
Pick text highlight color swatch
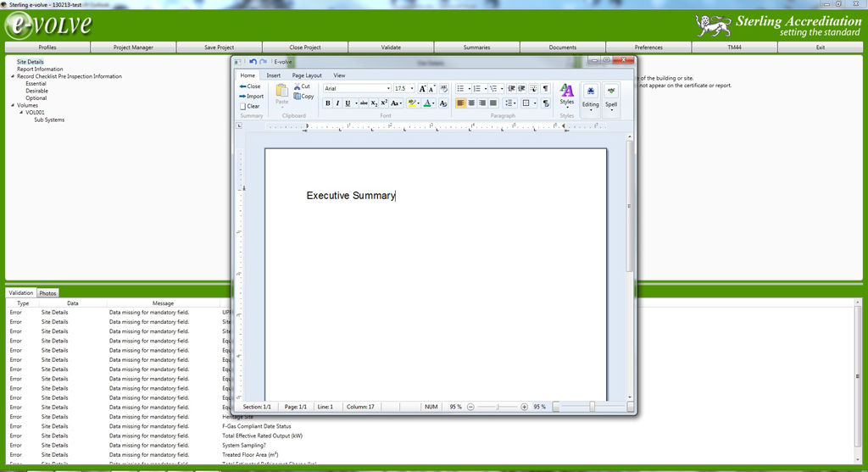point(411,103)
